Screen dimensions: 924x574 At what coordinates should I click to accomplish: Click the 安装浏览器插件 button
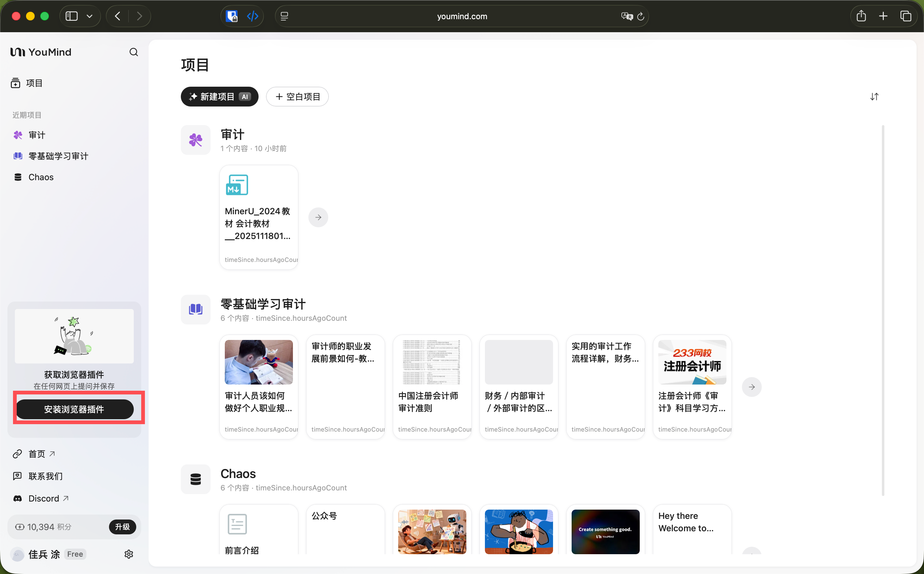click(74, 409)
